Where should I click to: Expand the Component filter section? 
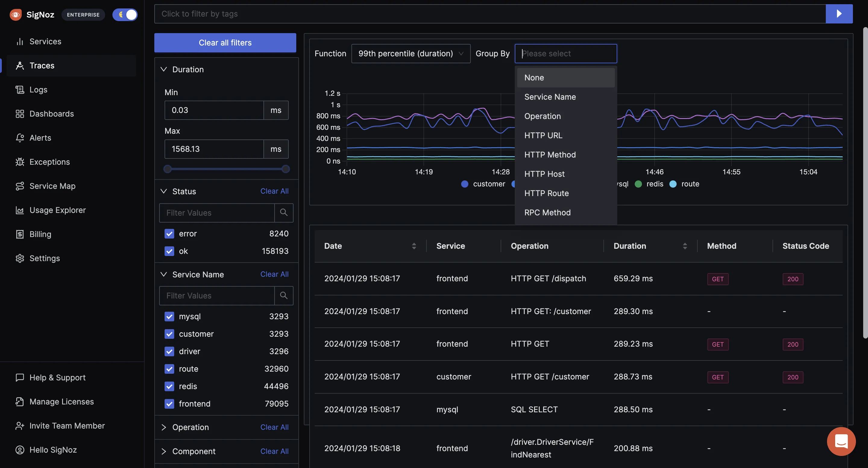(x=164, y=451)
